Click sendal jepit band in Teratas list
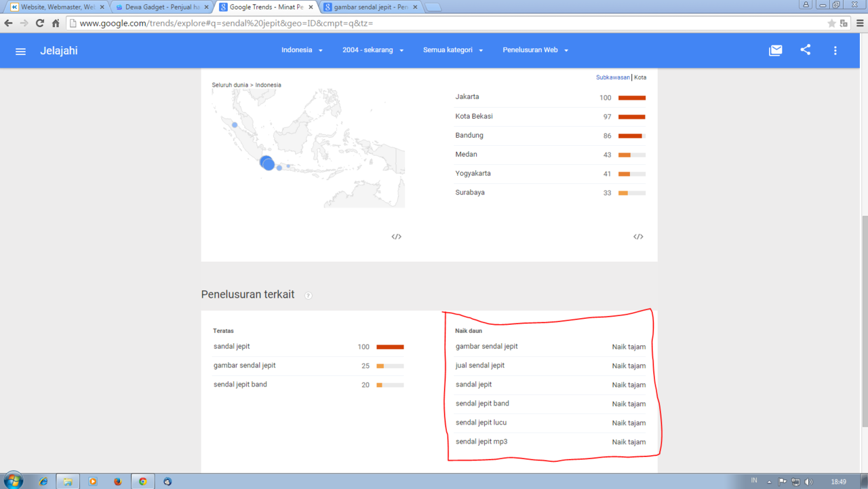Image resolution: width=868 pixels, height=489 pixels. pos(240,384)
